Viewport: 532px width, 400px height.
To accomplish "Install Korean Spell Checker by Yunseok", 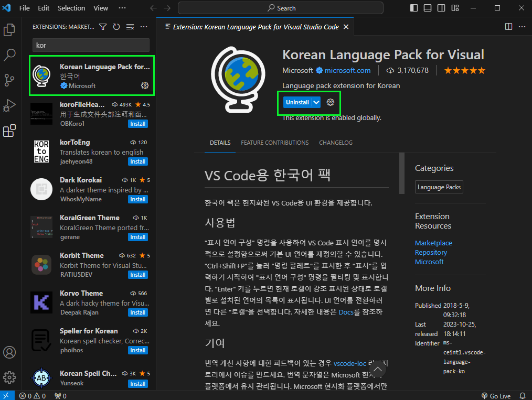I will point(138,384).
